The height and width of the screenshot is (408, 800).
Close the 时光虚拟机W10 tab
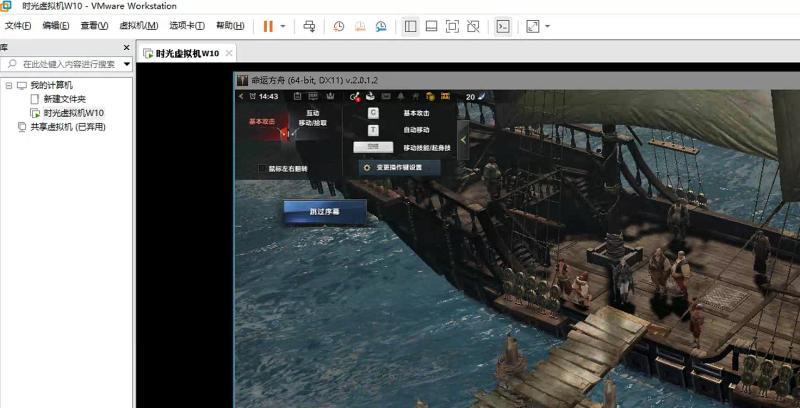tap(229, 53)
